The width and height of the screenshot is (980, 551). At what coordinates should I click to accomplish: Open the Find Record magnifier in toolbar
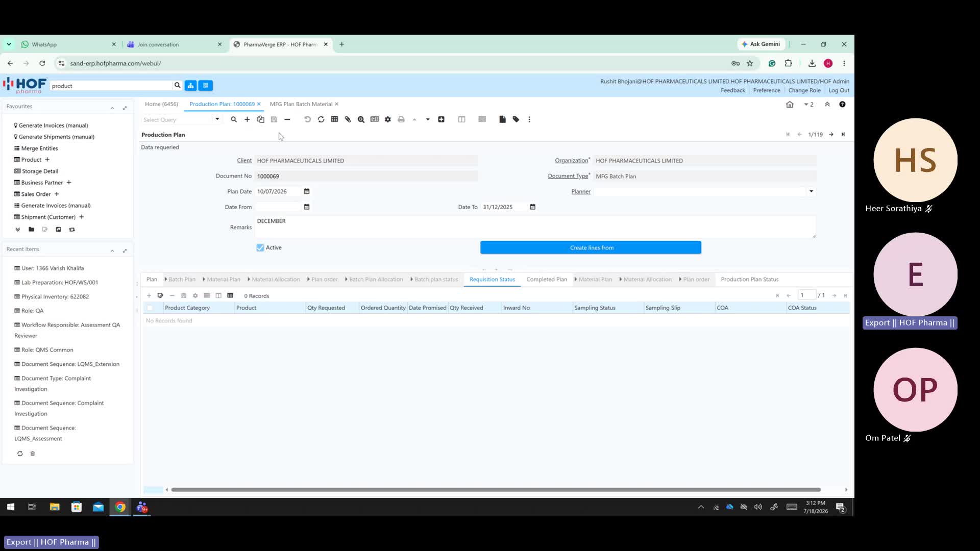tap(234, 119)
